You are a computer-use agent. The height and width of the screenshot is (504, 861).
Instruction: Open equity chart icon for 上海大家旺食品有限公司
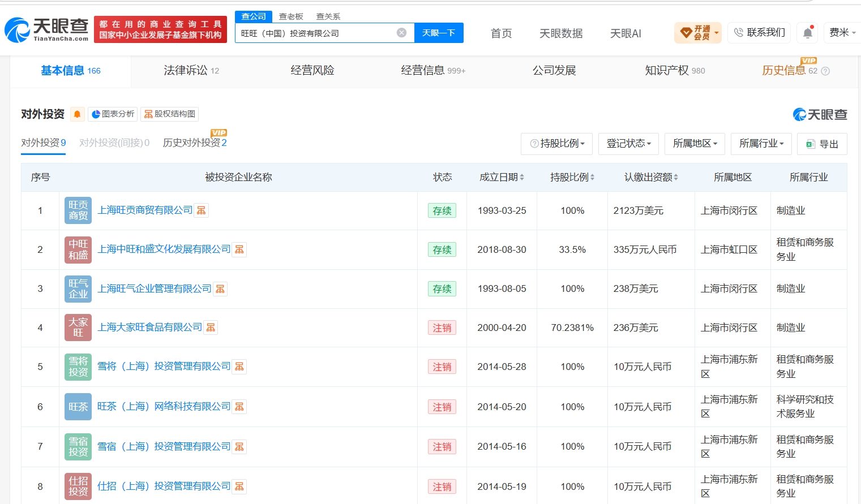211,328
